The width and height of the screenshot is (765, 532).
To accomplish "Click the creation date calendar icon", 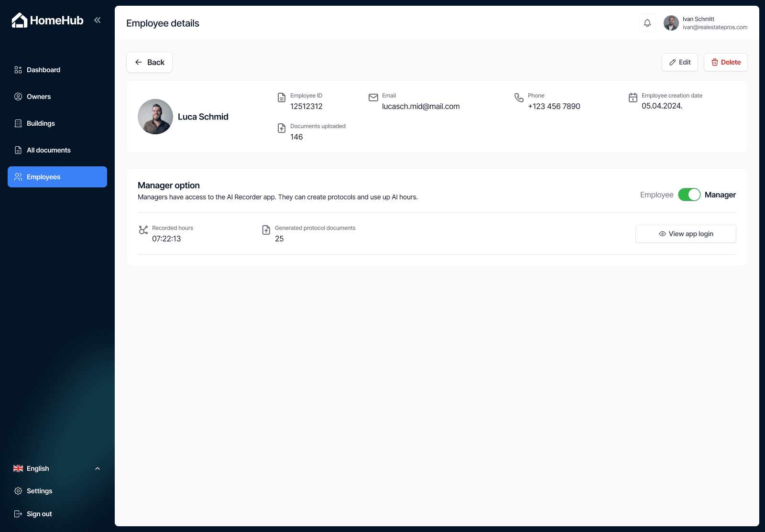I will coord(633,98).
